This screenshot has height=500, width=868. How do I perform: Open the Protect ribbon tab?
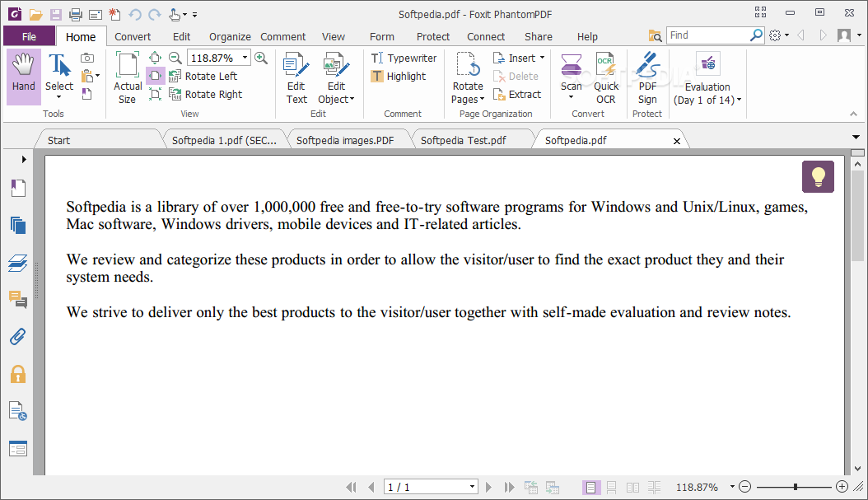[433, 36]
